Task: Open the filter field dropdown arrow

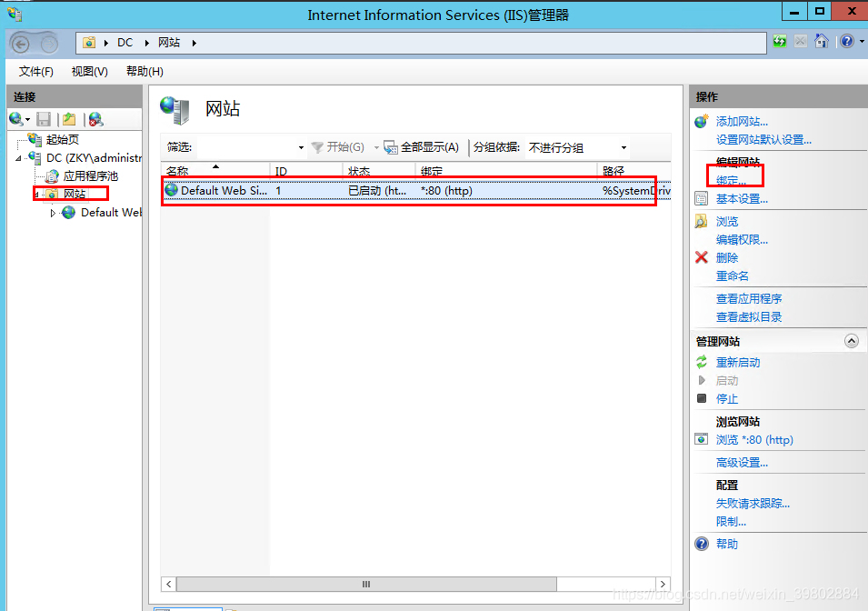Action: tap(301, 148)
